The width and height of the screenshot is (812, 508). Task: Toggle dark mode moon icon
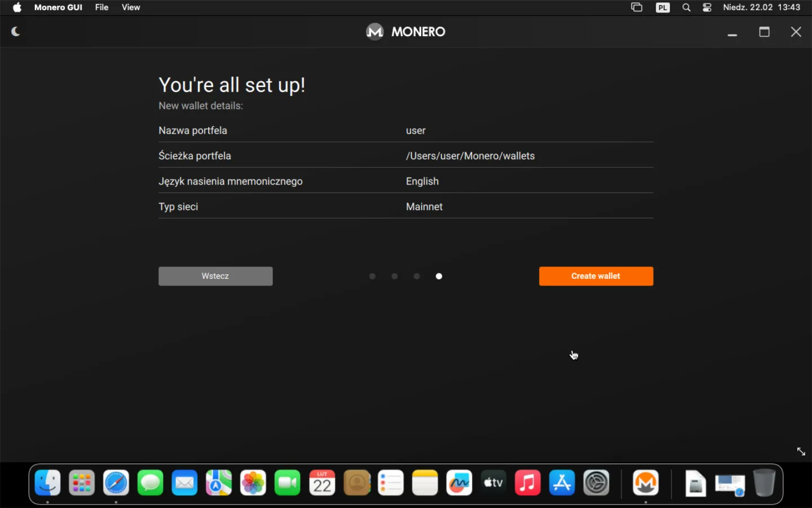click(x=16, y=32)
